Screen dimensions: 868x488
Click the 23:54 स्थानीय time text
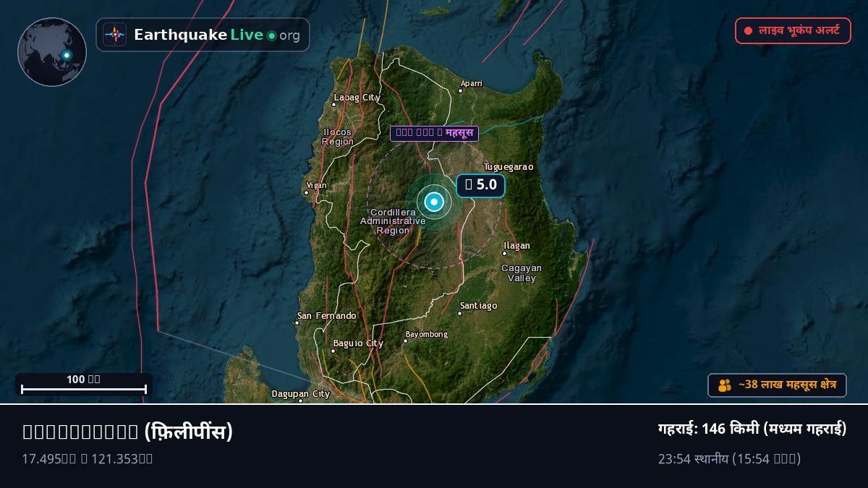[729, 459]
